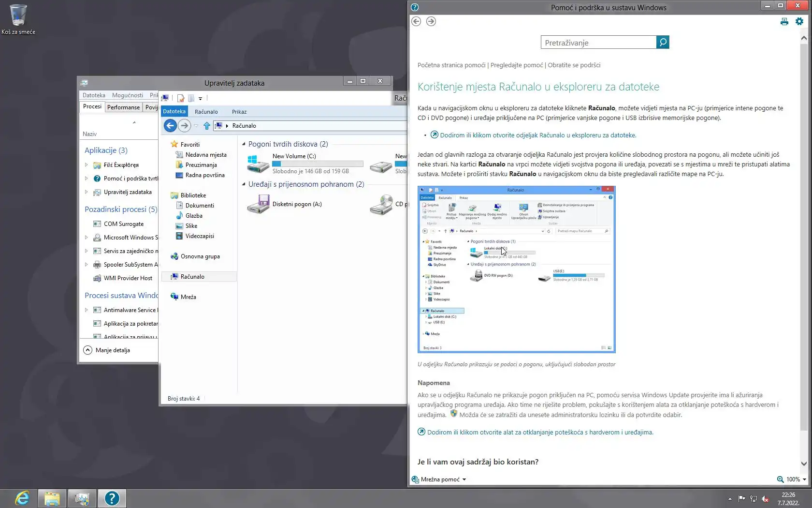Select the New Volume (C:) drive icon
Image resolution: width=812 pixels, height=508 pixels.
click(x=258, y=164)
